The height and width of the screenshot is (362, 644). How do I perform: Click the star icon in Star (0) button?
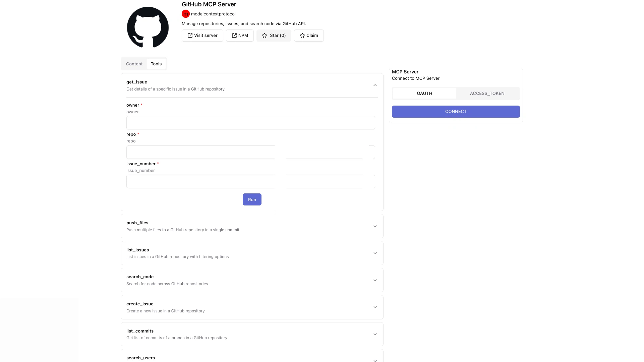265,36
